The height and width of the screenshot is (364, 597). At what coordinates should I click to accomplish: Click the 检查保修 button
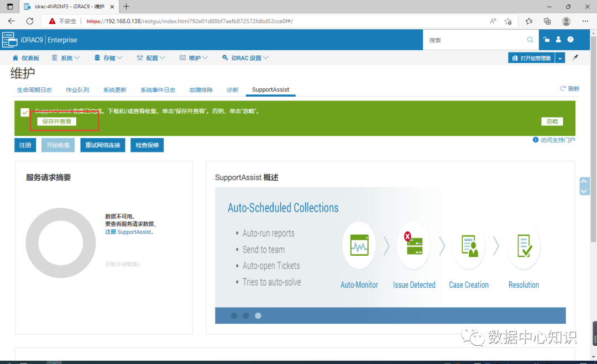pos(147,145)
